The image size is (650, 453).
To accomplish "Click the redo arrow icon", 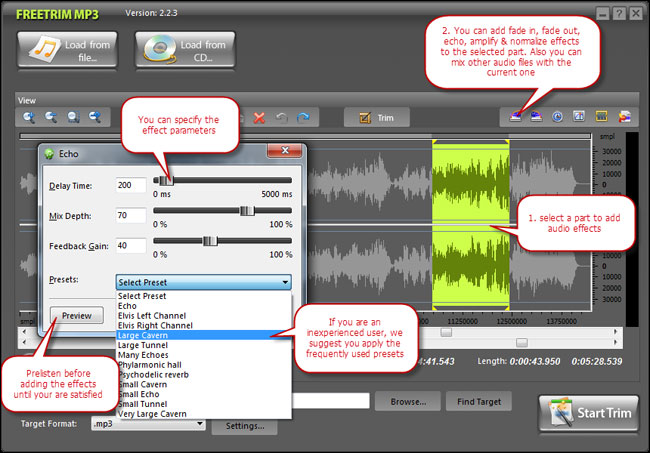I will (x=303, y=117).
